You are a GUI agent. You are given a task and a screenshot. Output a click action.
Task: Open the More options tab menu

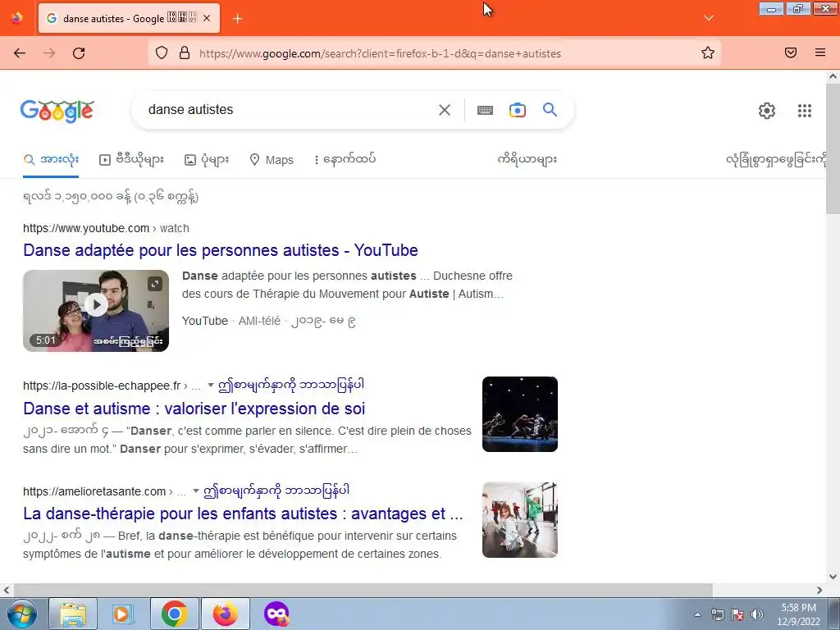(x=345, y=160)
